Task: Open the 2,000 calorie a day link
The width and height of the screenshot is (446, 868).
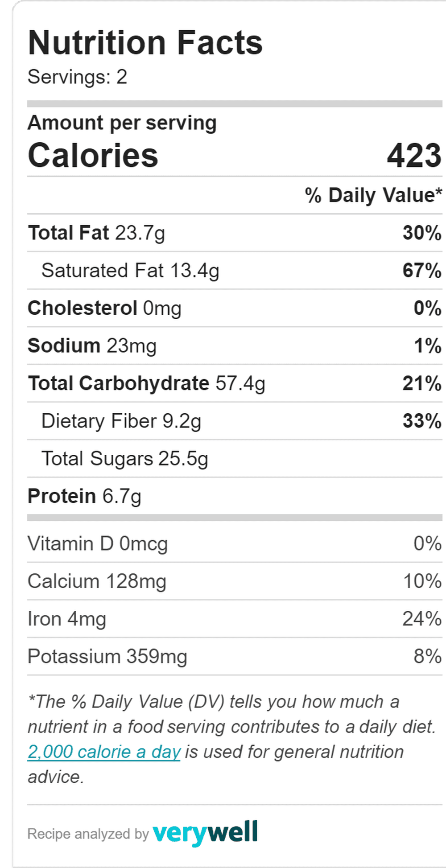Action: (x=104, y=752)
